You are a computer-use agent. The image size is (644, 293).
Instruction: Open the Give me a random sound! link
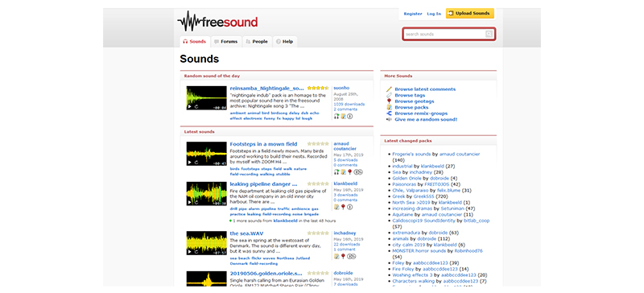click(x=426, y=120)
